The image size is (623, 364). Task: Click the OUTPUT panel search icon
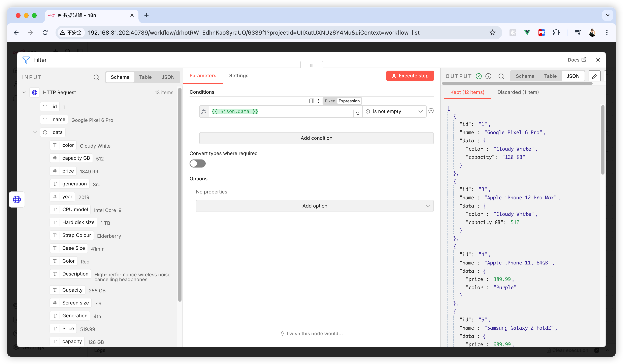pos(501,76)
